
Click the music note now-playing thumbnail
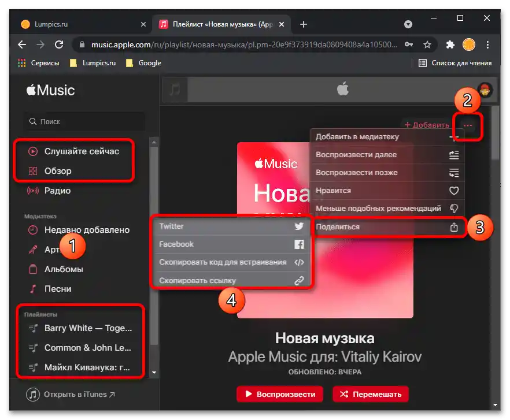pyautogui.click(x=175, y=90)
